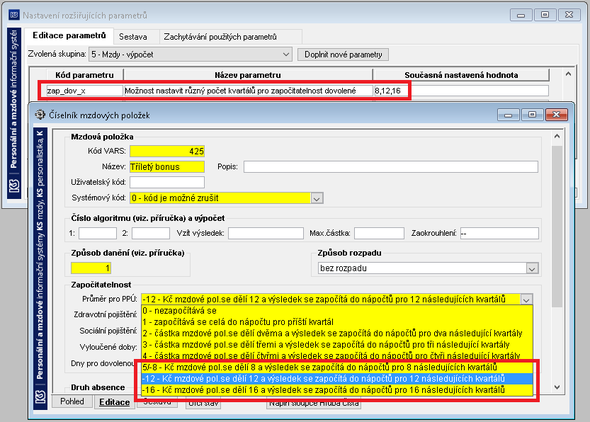This screenshot has width=590, height=422.
Task: Click the Doplnit nové parametry button
Action: (x=343, y=55)
